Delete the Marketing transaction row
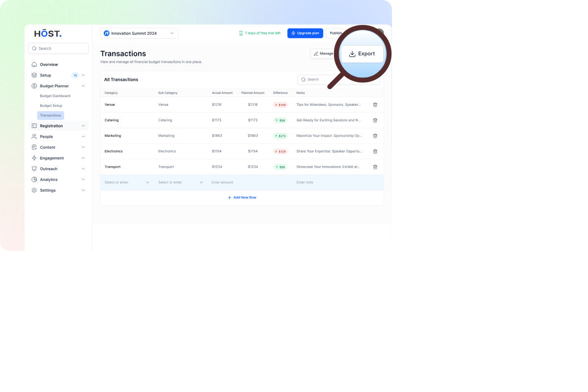Viewport: 588px width, 392px height. pyautogui.click(x=375, y=136)
